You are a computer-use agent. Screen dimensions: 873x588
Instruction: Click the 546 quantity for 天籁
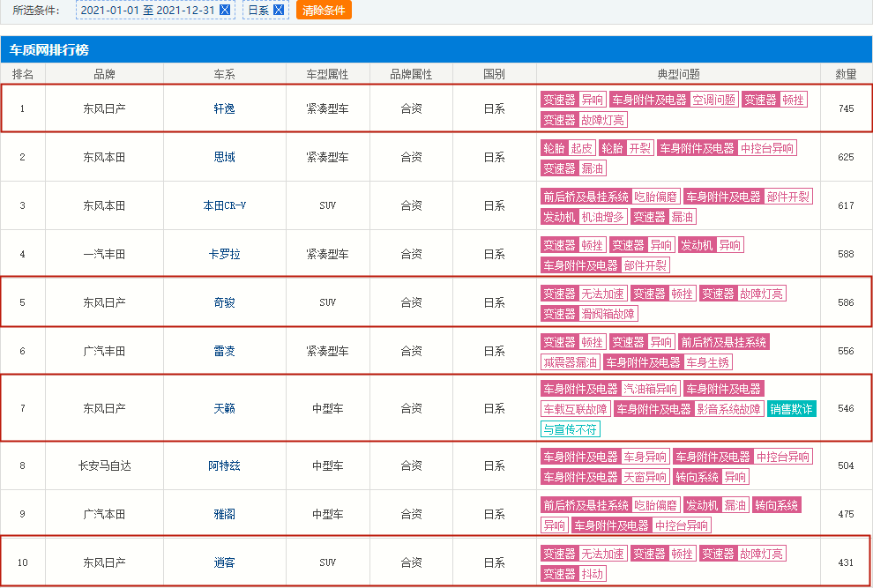tap(846, 408)
